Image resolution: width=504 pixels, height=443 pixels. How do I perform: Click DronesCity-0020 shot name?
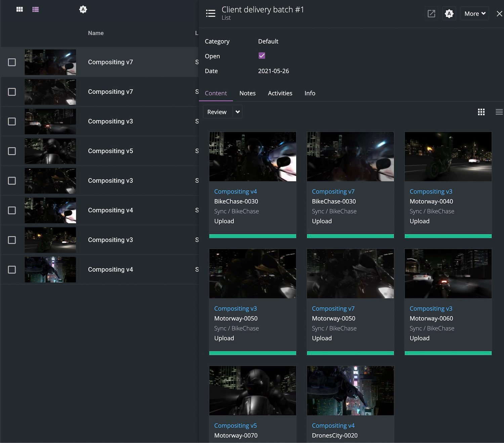(335, 435)
